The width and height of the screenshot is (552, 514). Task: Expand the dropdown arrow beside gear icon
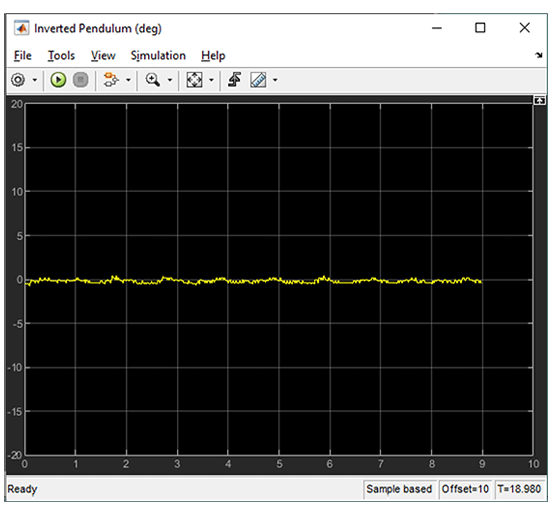coord(34,80)
